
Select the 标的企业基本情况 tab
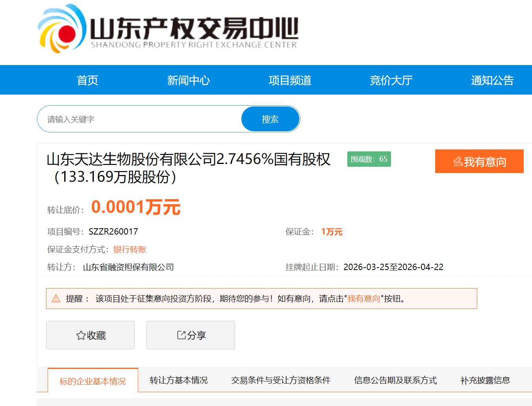pyautogui.click(x=93, y=381)
